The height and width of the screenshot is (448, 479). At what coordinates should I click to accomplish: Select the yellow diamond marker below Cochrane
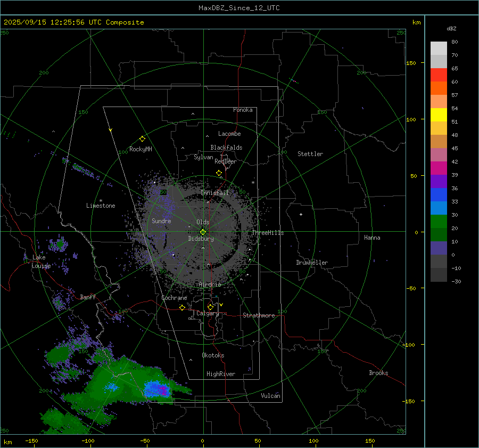[182, 307]
